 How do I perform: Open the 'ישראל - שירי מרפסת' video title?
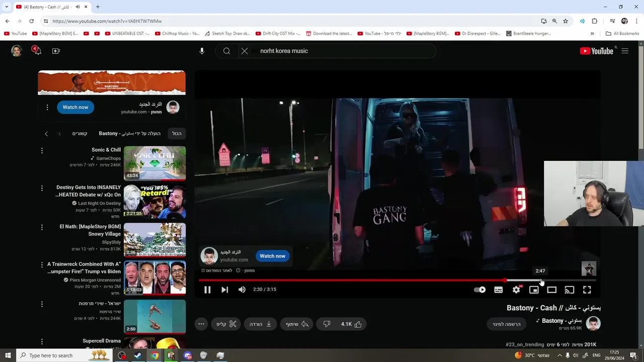click(100, 304)
